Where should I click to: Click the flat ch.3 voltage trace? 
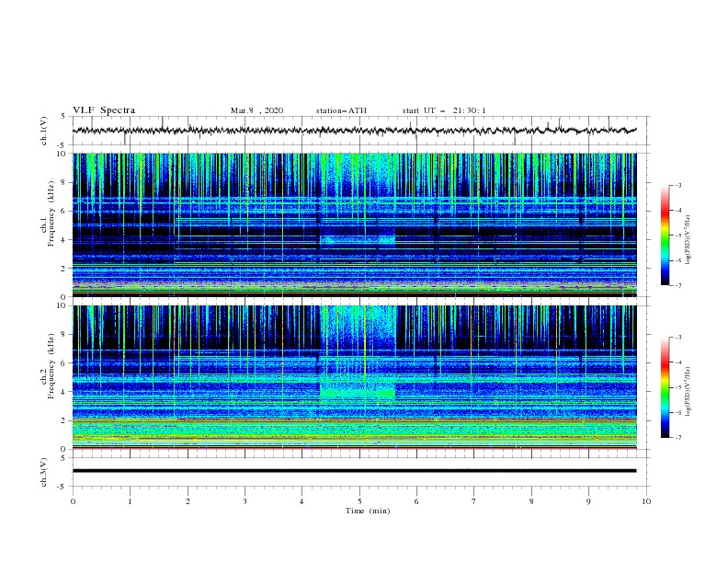tap(354, 471)
